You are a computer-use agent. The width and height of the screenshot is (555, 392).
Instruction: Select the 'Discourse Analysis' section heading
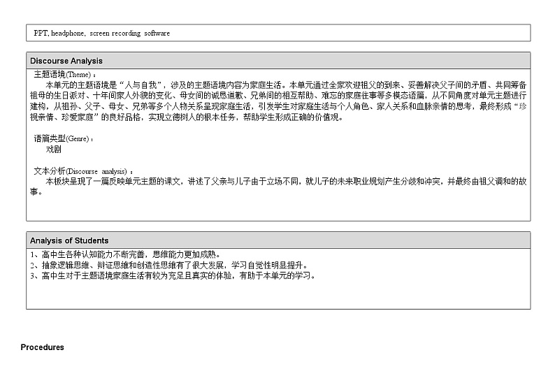tap(66, 61)
